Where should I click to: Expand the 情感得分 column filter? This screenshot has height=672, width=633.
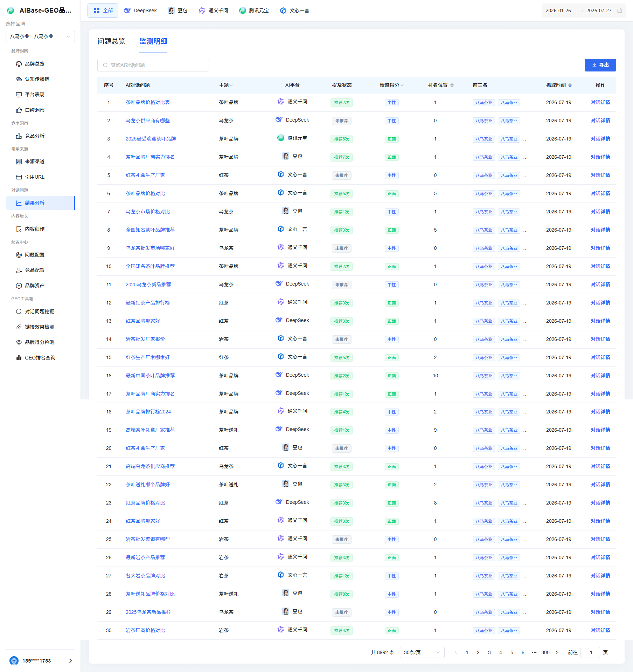click(402, 85)
